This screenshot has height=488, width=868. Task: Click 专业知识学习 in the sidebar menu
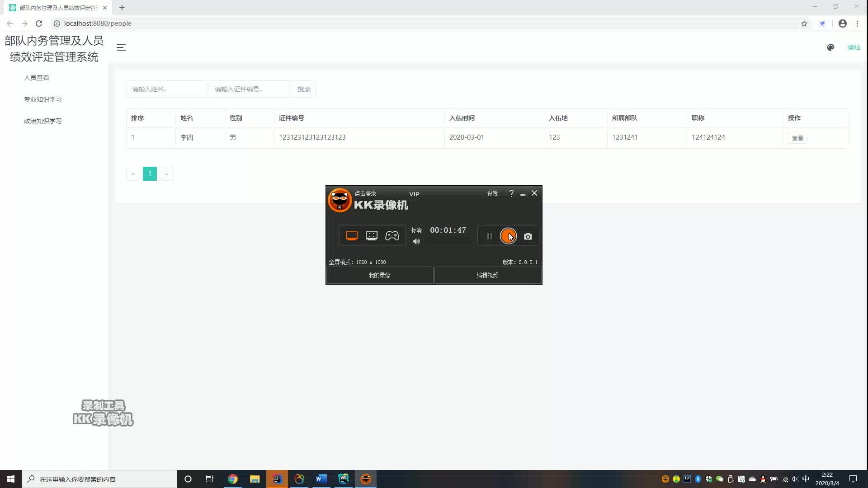point(42,99)
